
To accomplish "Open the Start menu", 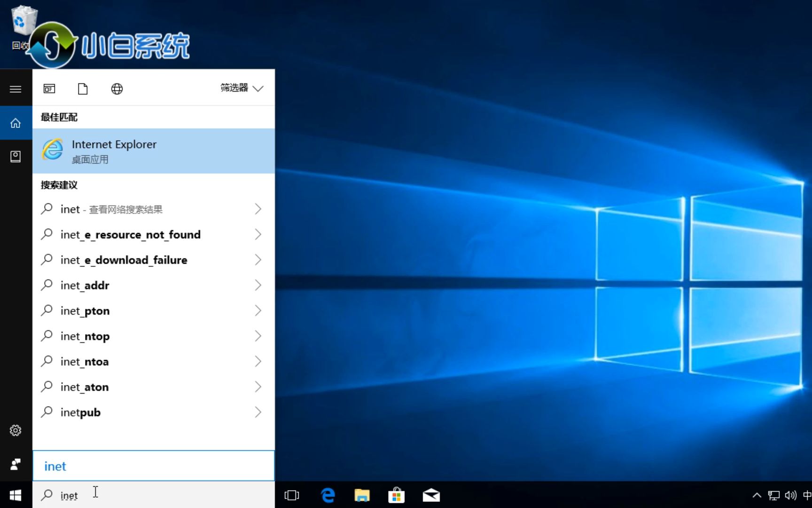I will pos(15,495).
